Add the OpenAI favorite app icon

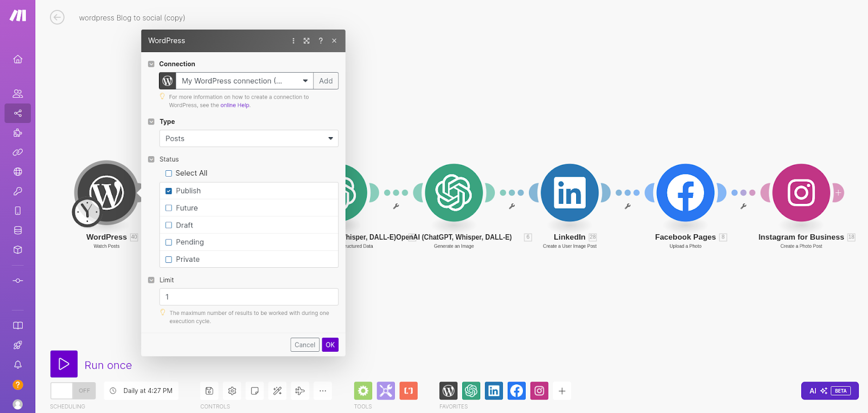tap(471, 391)
